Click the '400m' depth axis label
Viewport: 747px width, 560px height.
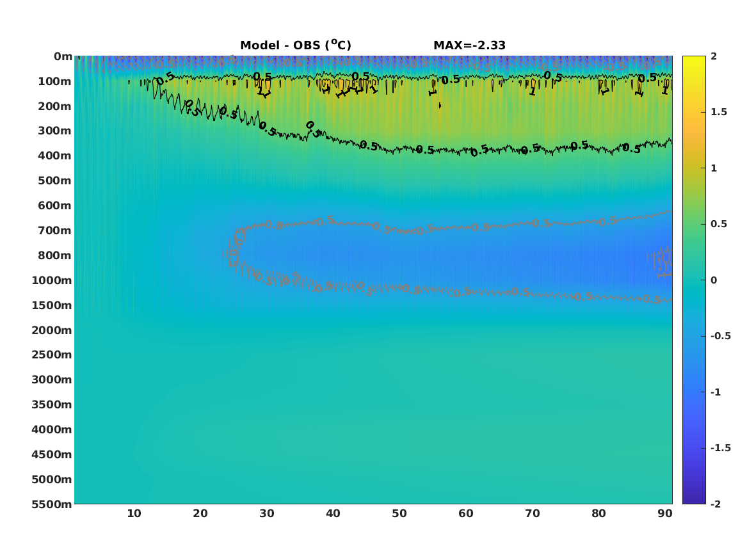pos(55,156)
